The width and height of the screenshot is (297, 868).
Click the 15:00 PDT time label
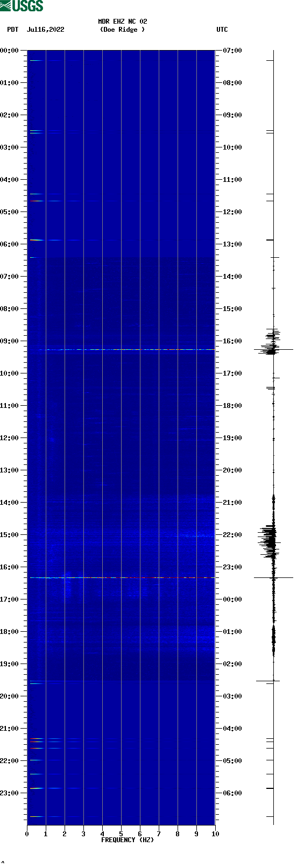(10, 535)
